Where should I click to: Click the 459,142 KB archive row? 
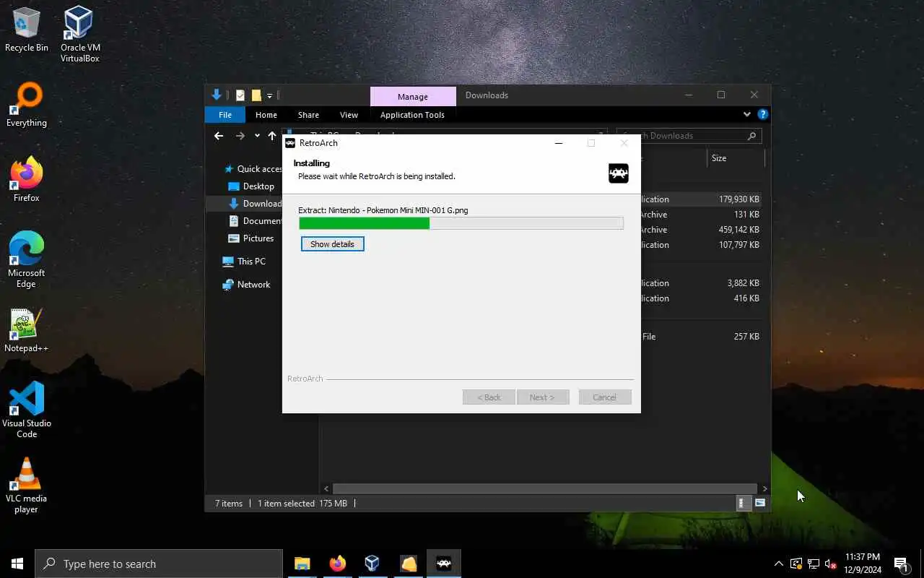point(701,230)
